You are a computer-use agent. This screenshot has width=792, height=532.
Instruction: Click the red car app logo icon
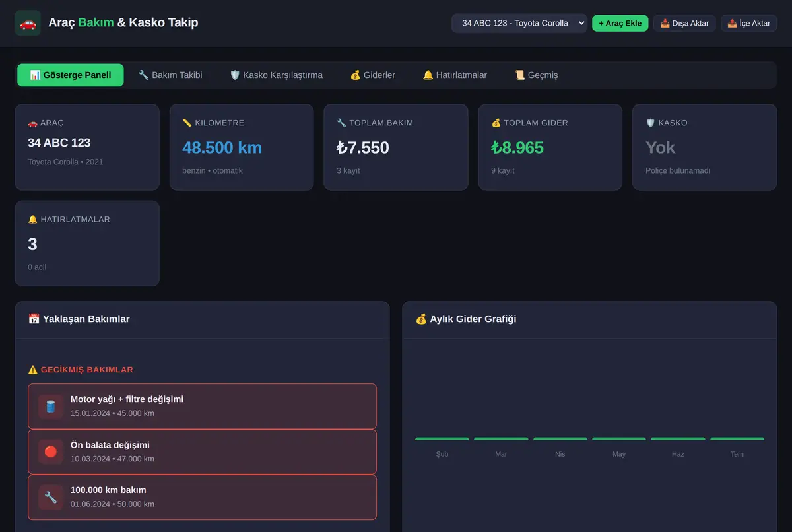28,23
